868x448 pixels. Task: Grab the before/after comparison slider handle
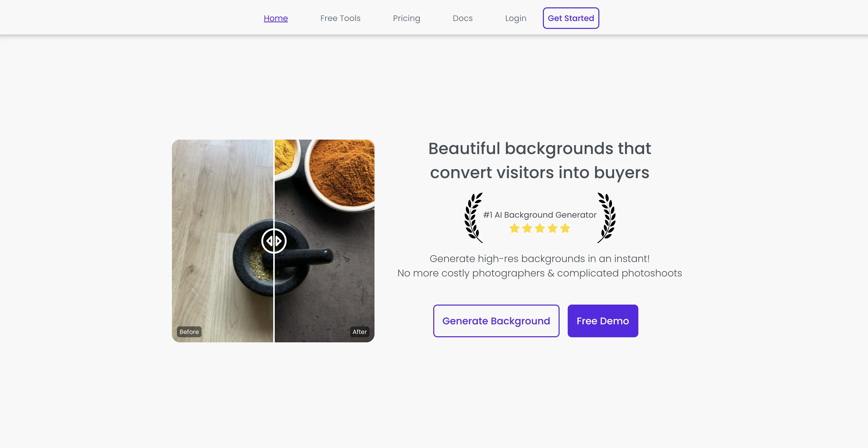(x=274, y=241)
